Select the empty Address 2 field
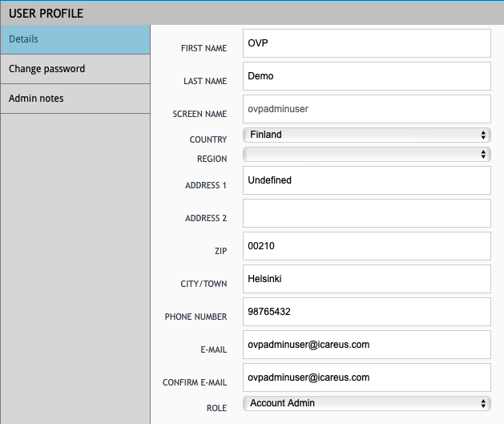504x424 pixels. (365, 213)
